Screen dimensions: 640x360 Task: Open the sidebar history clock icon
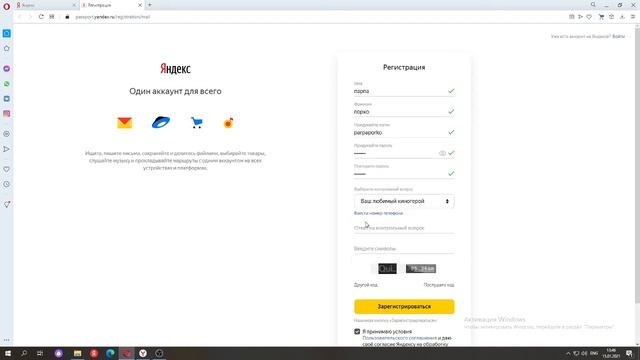click(x=7, y=184)
